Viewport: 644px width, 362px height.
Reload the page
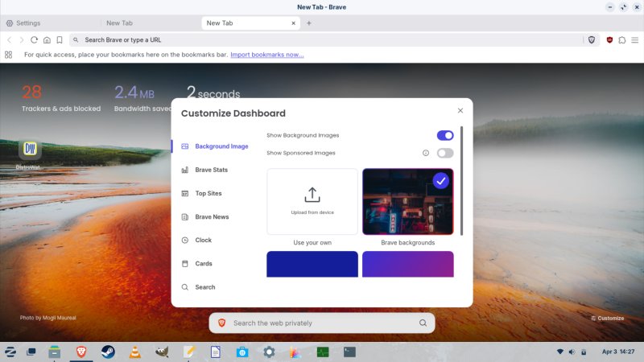point(34,39)
